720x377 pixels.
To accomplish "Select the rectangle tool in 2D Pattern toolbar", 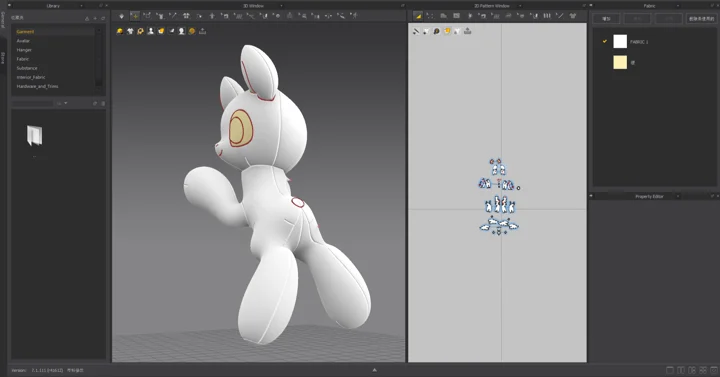I will [456, 16].
